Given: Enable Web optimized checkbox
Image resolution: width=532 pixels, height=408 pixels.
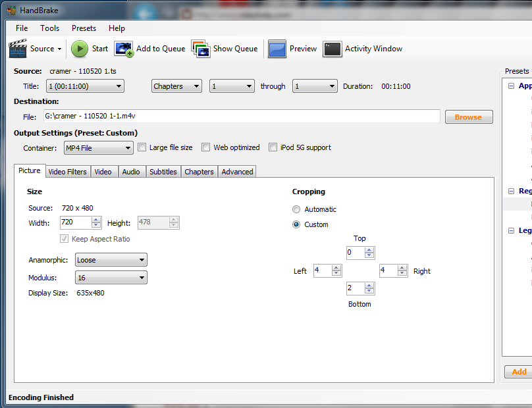Looking at the screenshot, I should (x=205, y=147).
